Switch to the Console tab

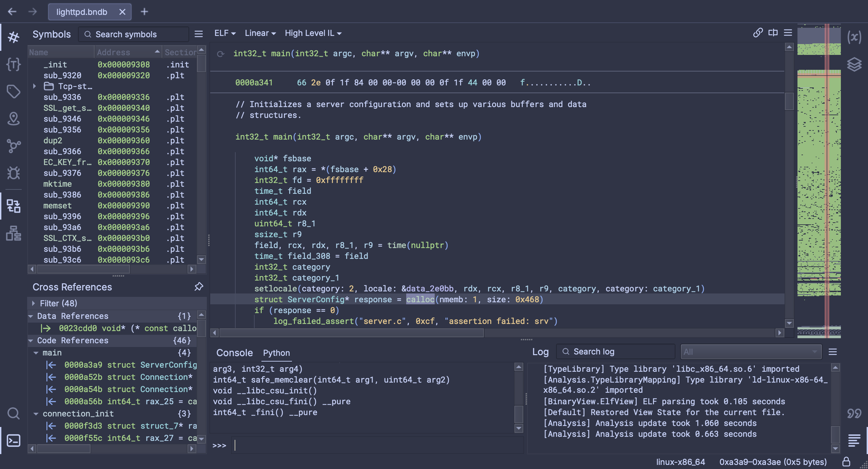[x=234, y=352]
